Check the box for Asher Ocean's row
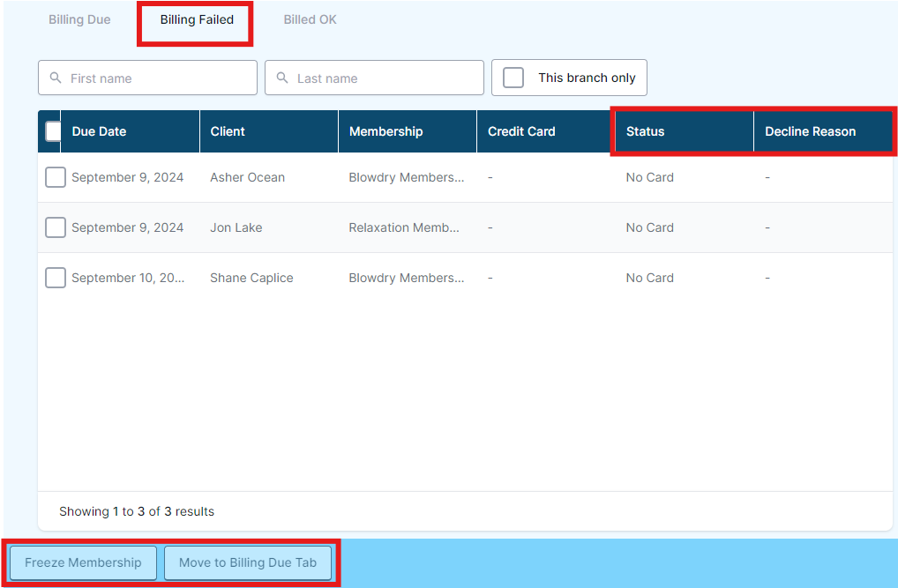Screen dimensions: 898x588 [56, 177]
